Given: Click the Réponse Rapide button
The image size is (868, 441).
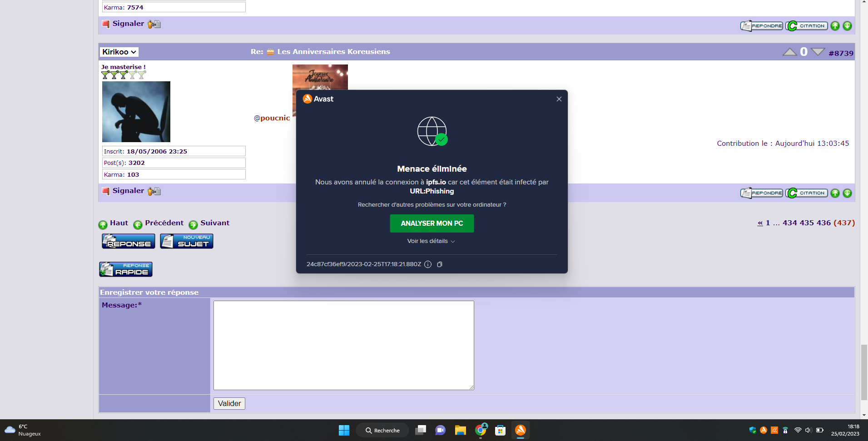Looking at the screenshot, I should (x=126, y=269).
